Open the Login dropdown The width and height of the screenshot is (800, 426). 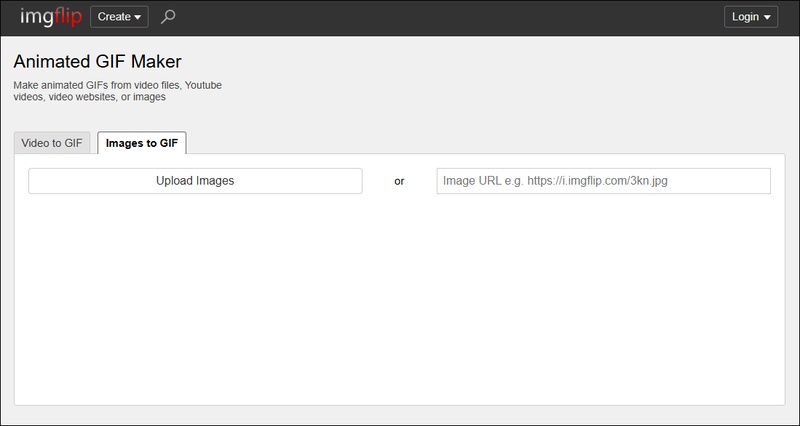coord(750,17)
